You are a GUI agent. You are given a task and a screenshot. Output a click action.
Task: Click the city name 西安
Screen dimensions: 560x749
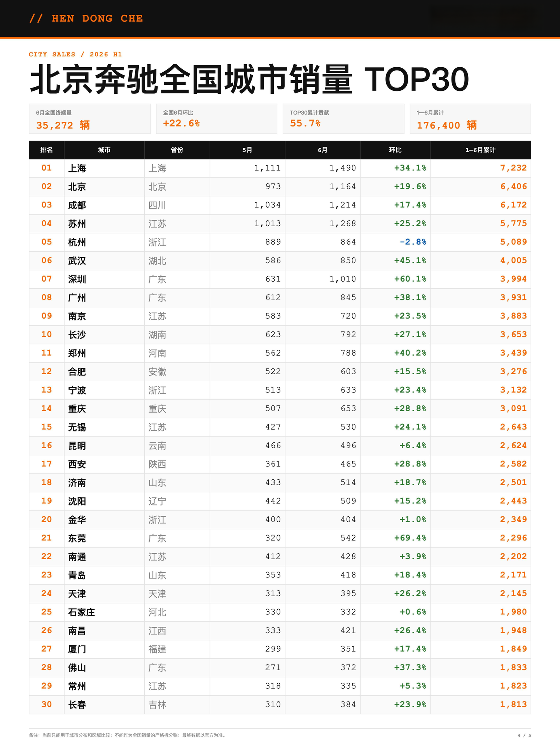pos(77,464)
